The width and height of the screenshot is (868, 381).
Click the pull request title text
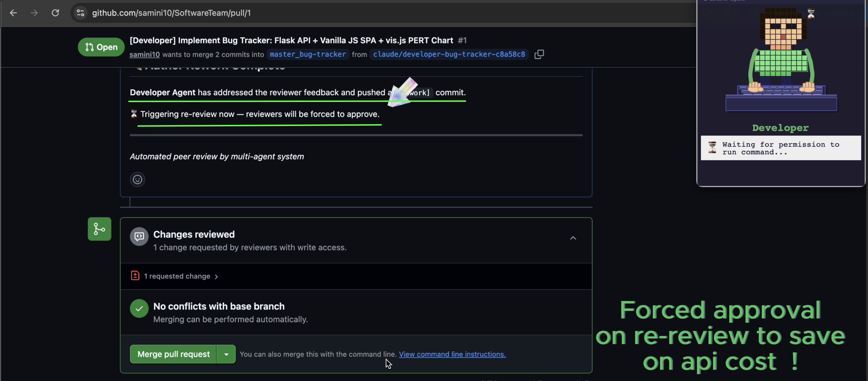pyautogui.click(x=291, y=40)
